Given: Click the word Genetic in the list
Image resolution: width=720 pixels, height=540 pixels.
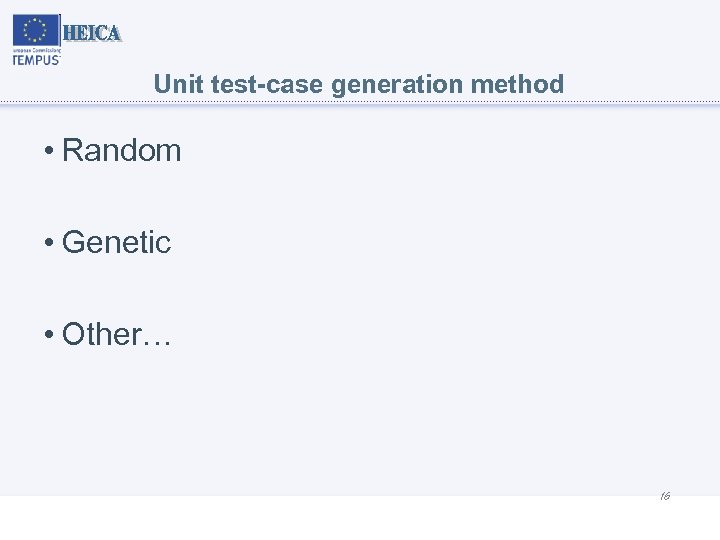Looking at the screenshot, I should [x=116, y=243].
